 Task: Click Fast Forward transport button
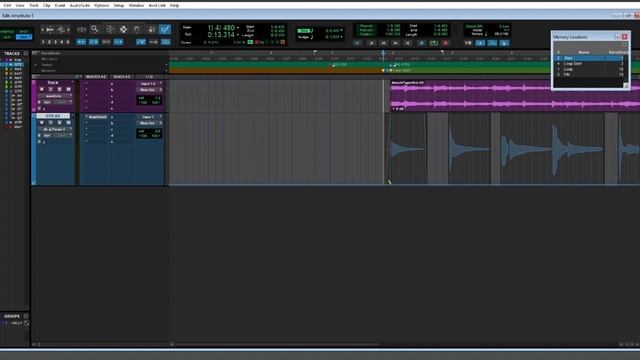[x=396, y=43]
